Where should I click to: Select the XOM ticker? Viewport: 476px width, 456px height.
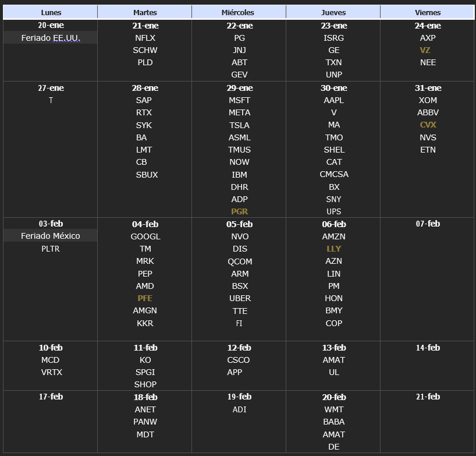[x=428, y=100]
